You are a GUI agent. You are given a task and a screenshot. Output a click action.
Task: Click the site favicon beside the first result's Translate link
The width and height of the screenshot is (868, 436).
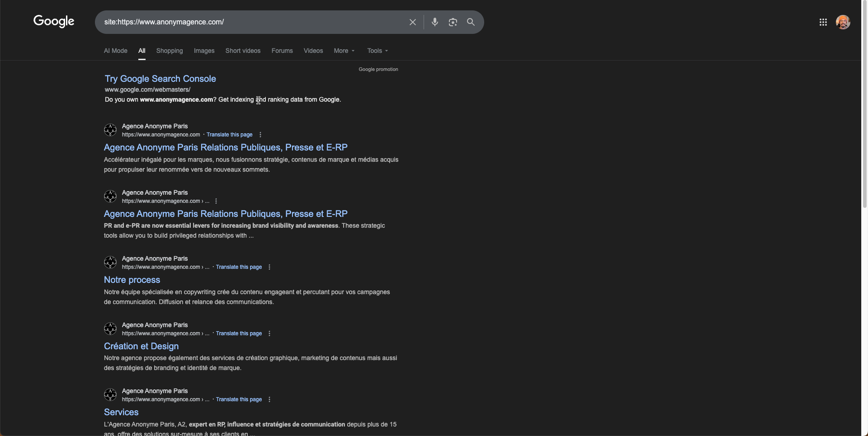(x=110, y=130)
